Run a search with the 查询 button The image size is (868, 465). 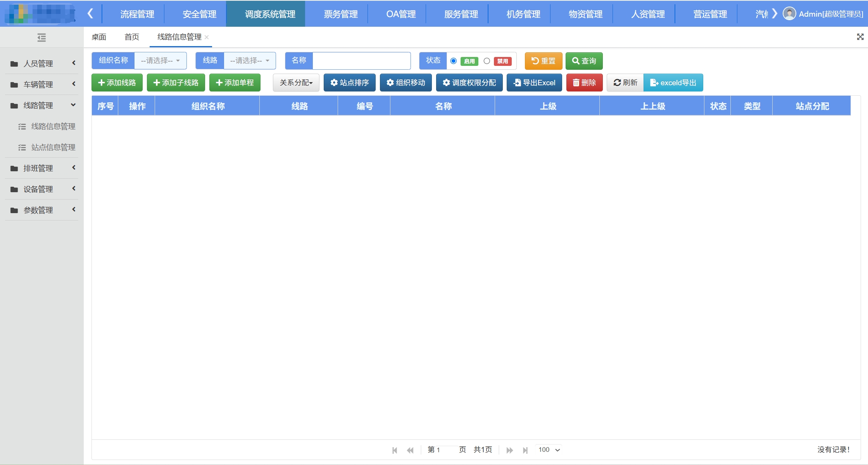(584, 61)
